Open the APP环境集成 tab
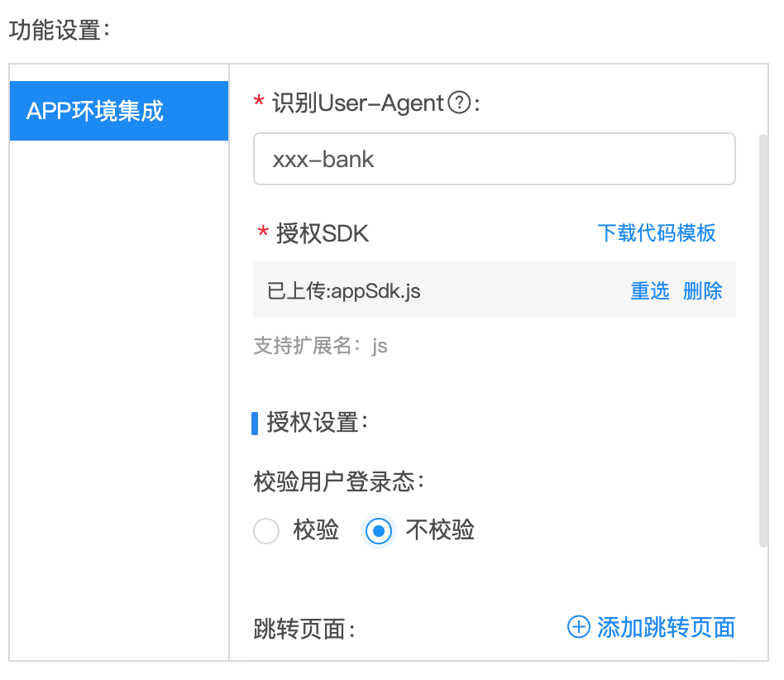The height and width of the screenshot is (680, 784). (x=119, y=111)
